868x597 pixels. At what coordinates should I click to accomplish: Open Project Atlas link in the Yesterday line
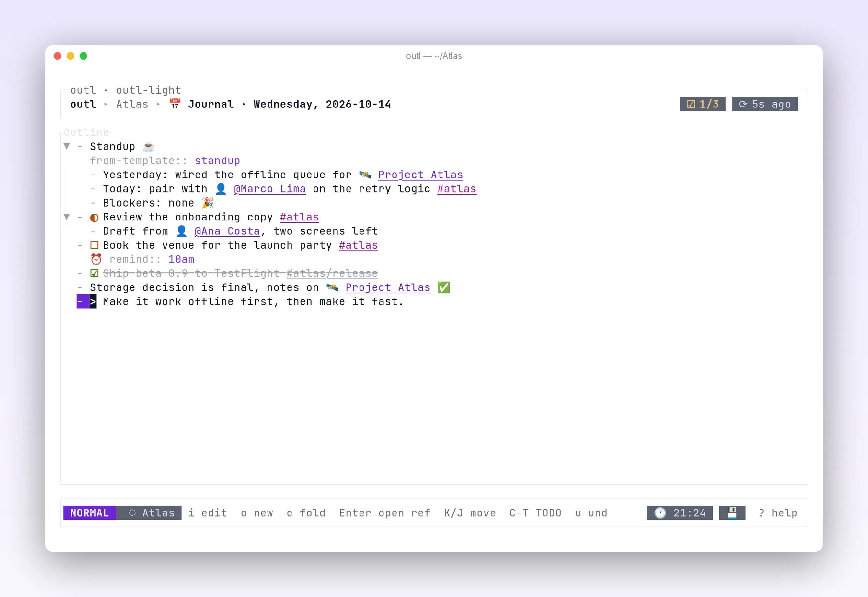[420, 175]
